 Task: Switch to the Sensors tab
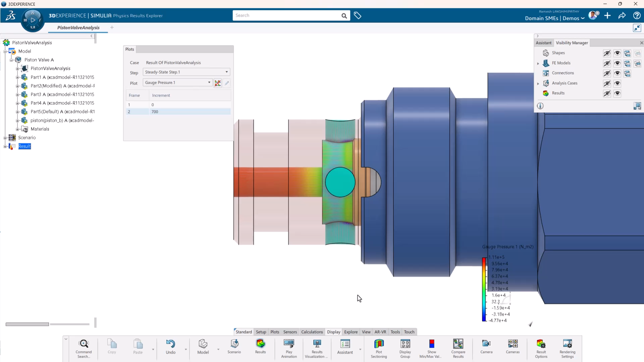(290, 332)
